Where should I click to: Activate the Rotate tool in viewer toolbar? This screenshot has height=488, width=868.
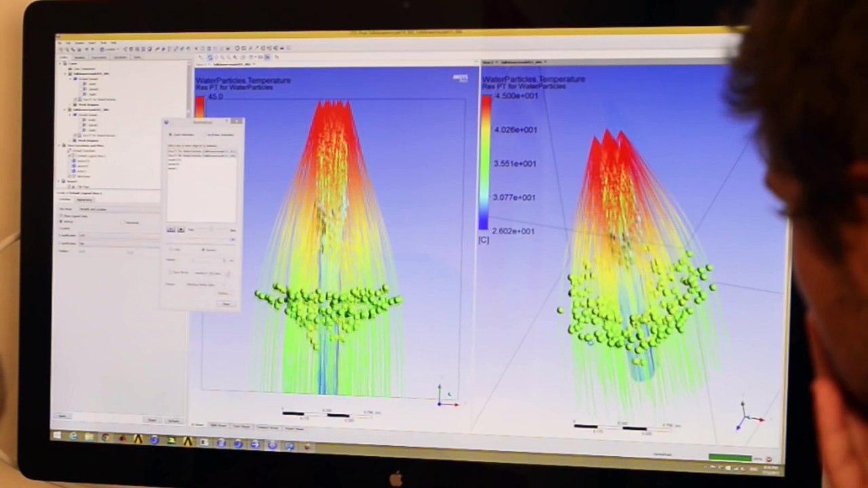[x=210, y=58]
